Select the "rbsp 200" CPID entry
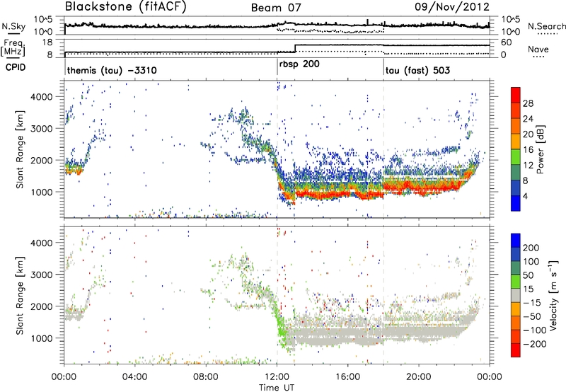 (x=299, y=64)
